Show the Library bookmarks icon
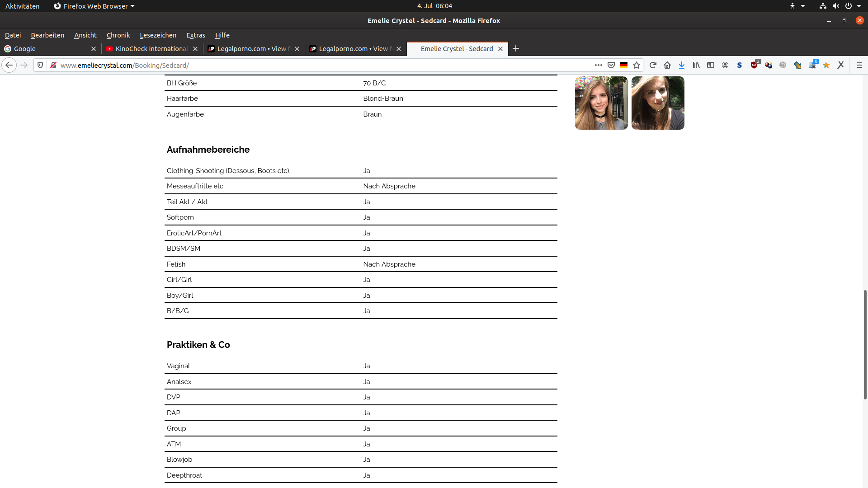The image size is (868, 488). [x=696, y=65]
